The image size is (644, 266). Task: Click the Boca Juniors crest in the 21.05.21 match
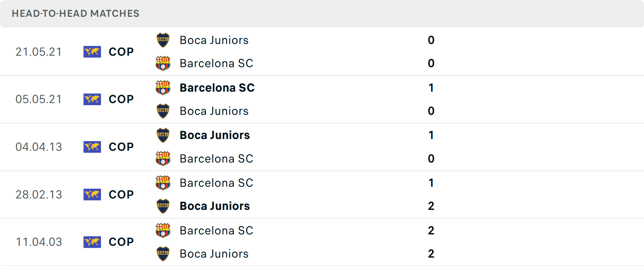coord(163,40)
